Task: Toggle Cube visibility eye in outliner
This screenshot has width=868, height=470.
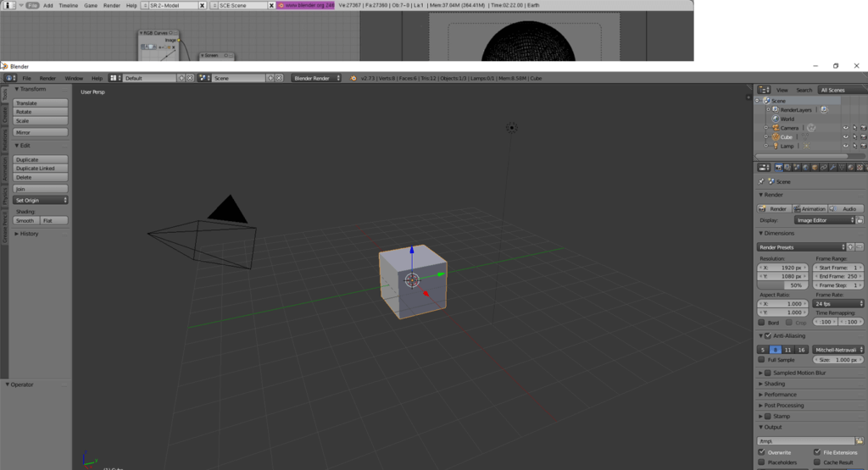Action: [845, 136]
